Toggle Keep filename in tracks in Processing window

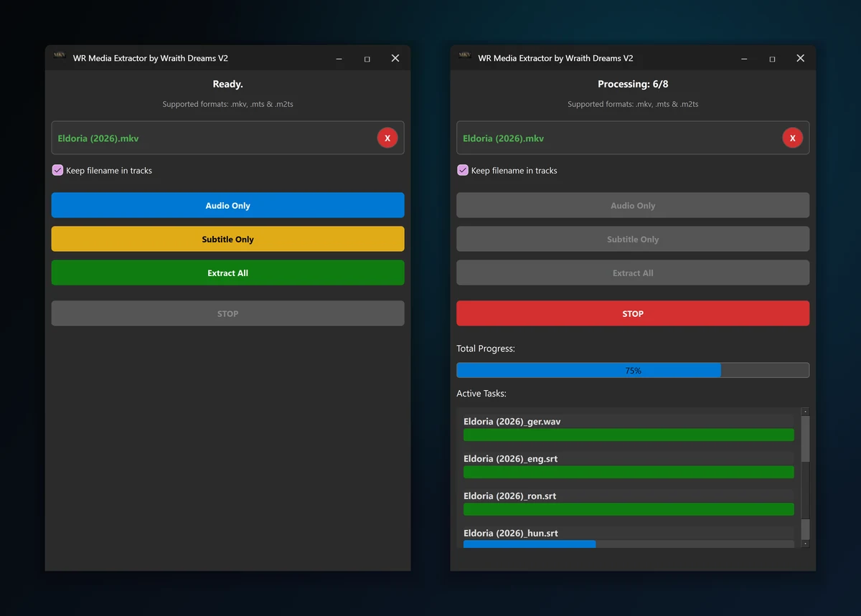[x=463, y=170]
